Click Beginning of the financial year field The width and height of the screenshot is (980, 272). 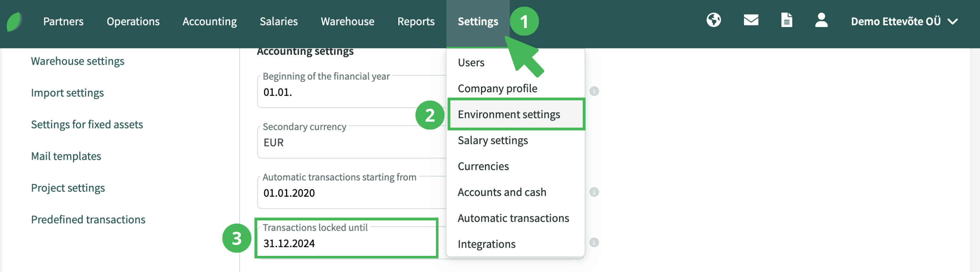coord(350,92)
